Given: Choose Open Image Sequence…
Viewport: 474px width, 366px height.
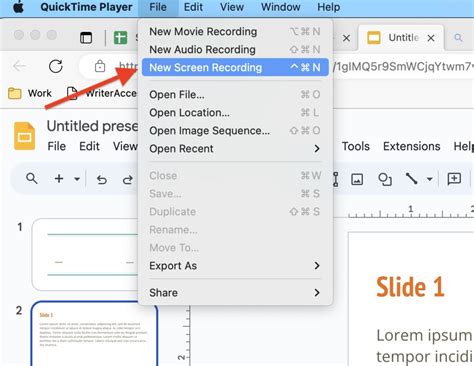Looking at the screenshot, I should [x=235, y=131].
